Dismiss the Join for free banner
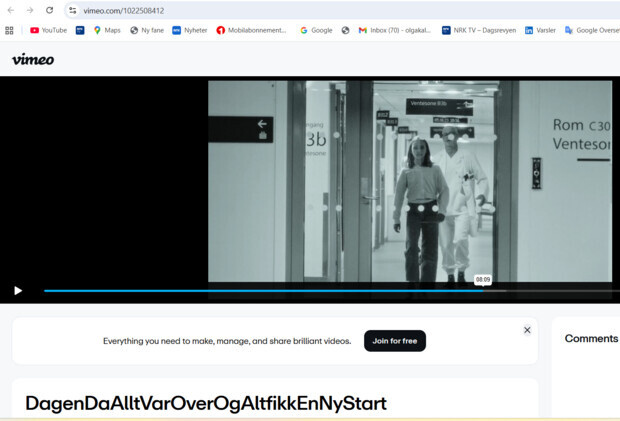 527,330
